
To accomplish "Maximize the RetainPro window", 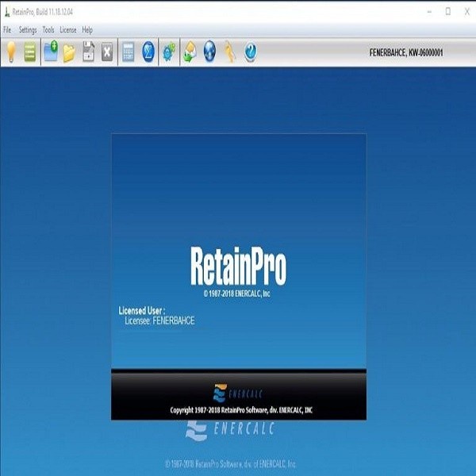I will click(x=448, y=12).
